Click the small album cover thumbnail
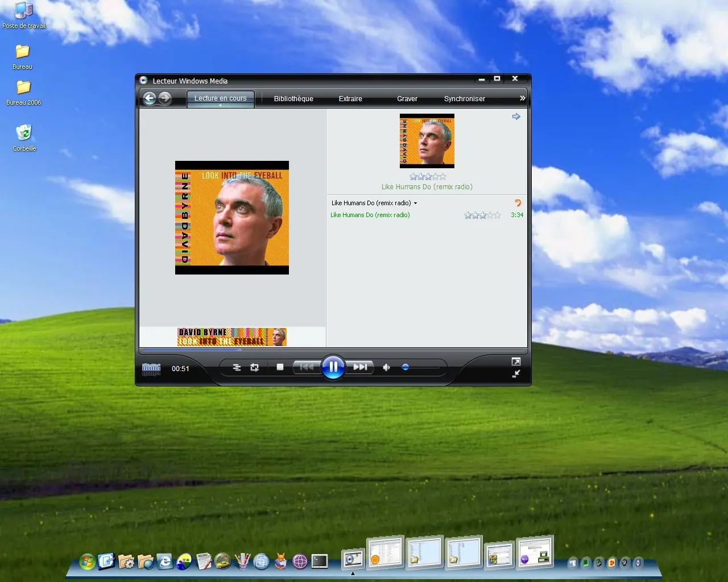The height and width of the screenshot is (582, 728). [427, 141]
